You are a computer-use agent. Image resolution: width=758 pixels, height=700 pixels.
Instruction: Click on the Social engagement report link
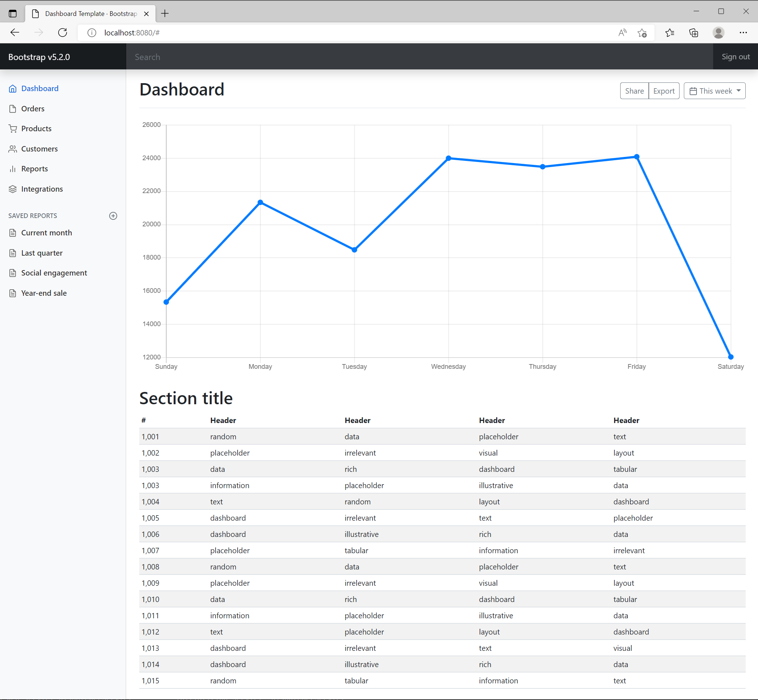tap(54, 273)
